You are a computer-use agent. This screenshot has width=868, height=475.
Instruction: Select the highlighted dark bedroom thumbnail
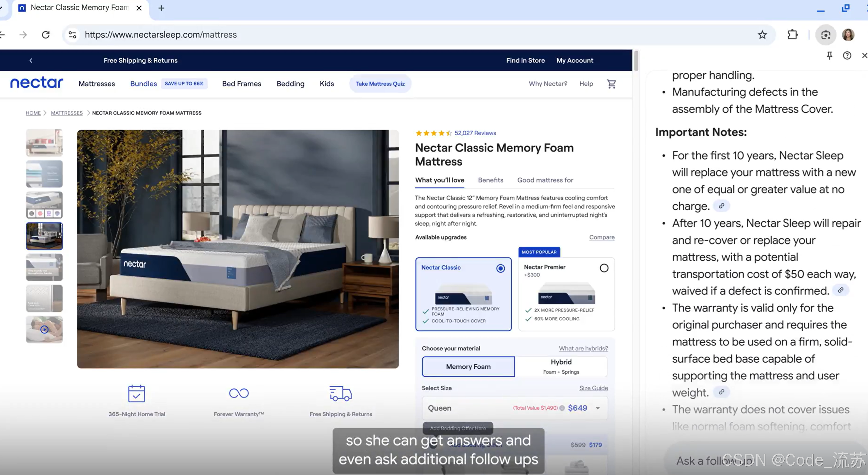coord(44,236)
